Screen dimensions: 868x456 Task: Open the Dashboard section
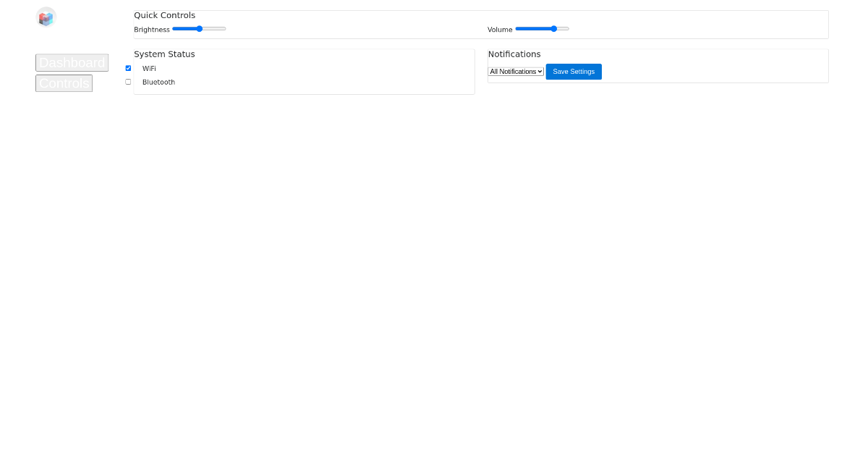[x=72, y=63]
